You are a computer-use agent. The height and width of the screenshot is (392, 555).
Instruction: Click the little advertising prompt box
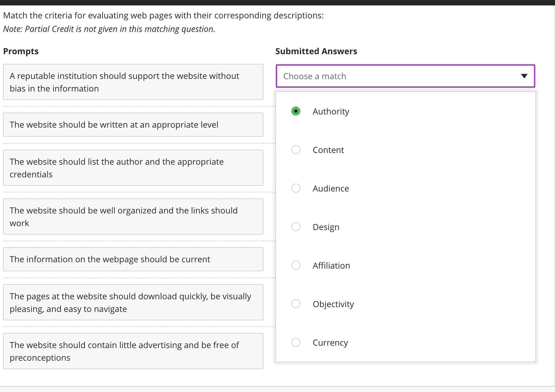(x=133, y=351)
